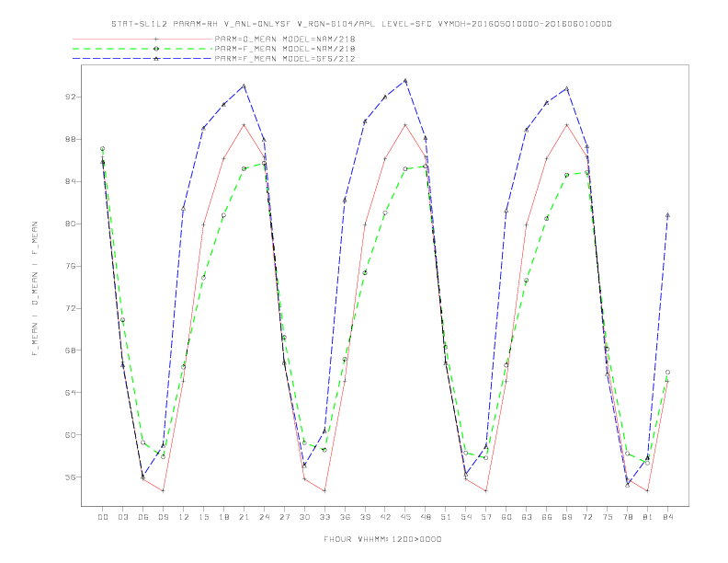Click y-axis tick value 60
The height and width of the screenshot is (563, 728).
(71, 435)
